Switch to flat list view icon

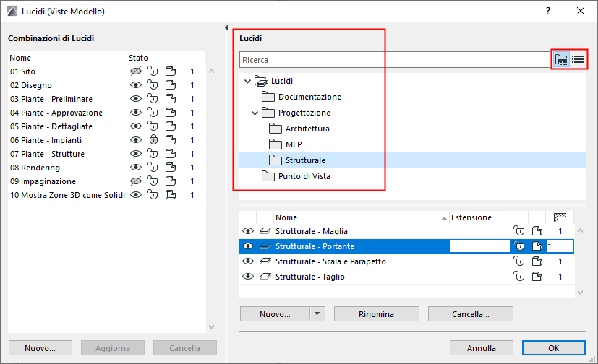(x=578, y=60)
